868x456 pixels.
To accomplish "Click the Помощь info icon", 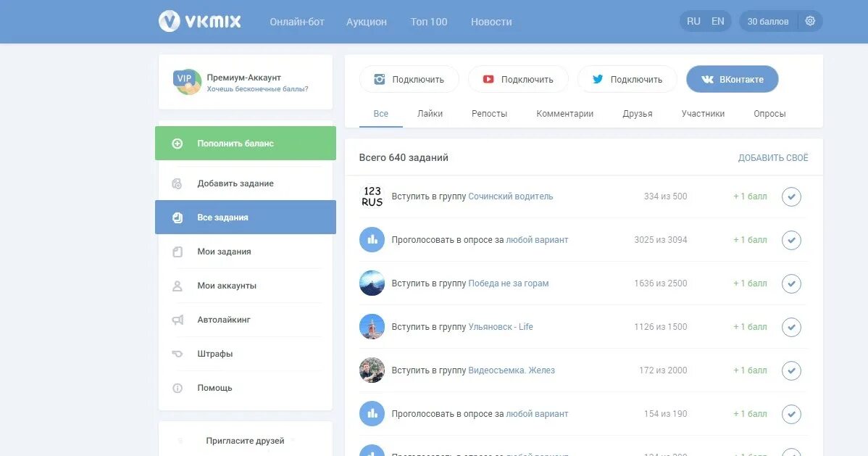I will tap(177, 388).
